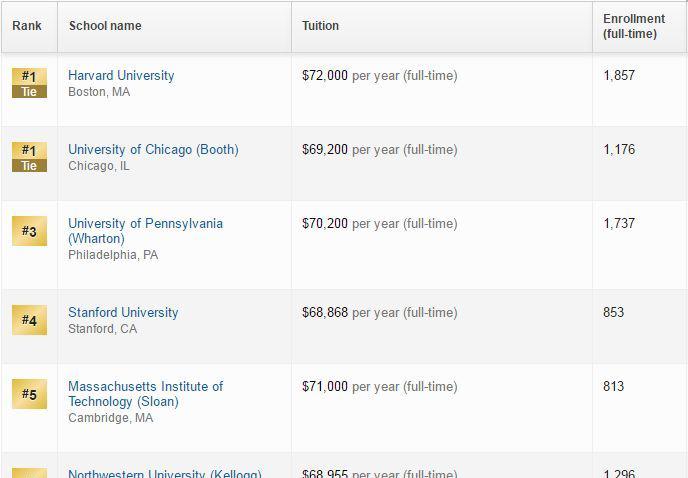Click Stanford's $68,868 tuition cell
The height and width of the screenshot is (478, 688).
point(380,313)
